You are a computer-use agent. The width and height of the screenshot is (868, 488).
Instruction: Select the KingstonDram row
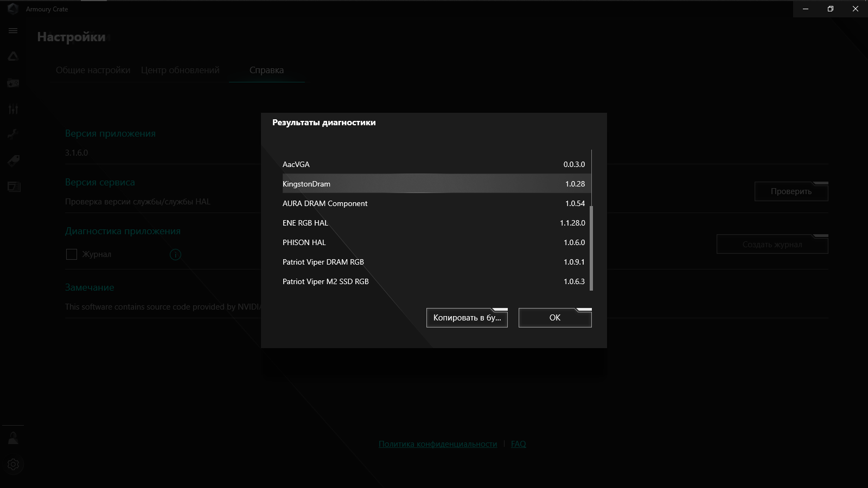tap(436, 184)
